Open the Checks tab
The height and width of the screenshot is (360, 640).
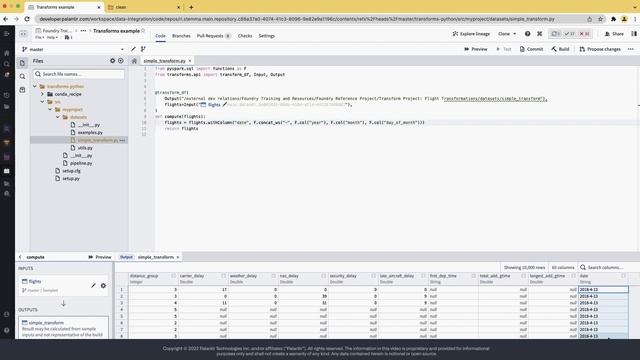tap(245, 36)
